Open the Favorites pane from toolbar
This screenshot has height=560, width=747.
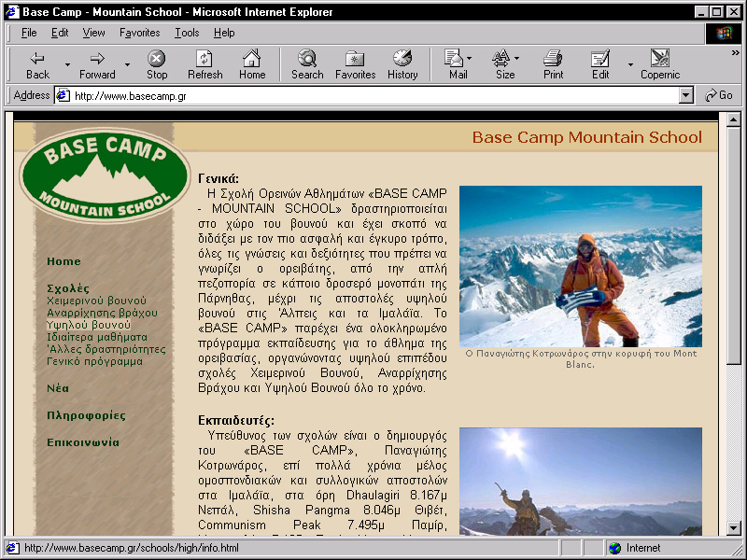[x=356, y=64]
